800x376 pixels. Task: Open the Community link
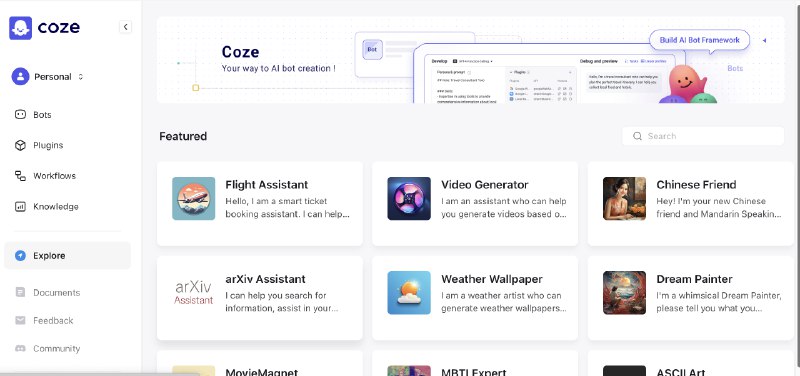click(x=57, y=349)
